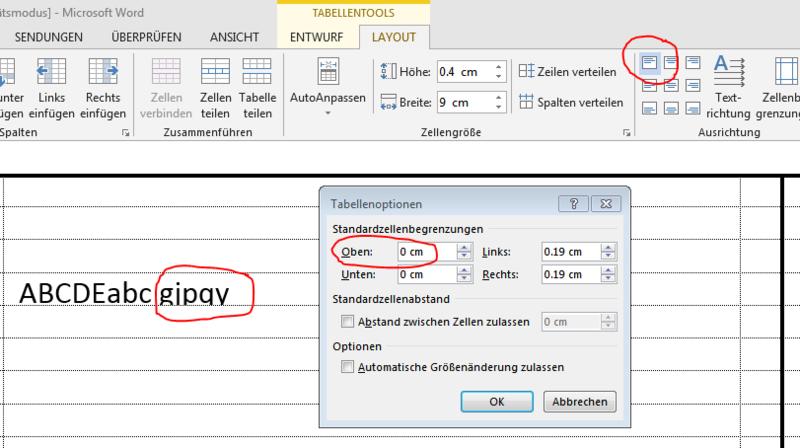
Task: Click the Links margin spinner
Action: coord(608,252)
